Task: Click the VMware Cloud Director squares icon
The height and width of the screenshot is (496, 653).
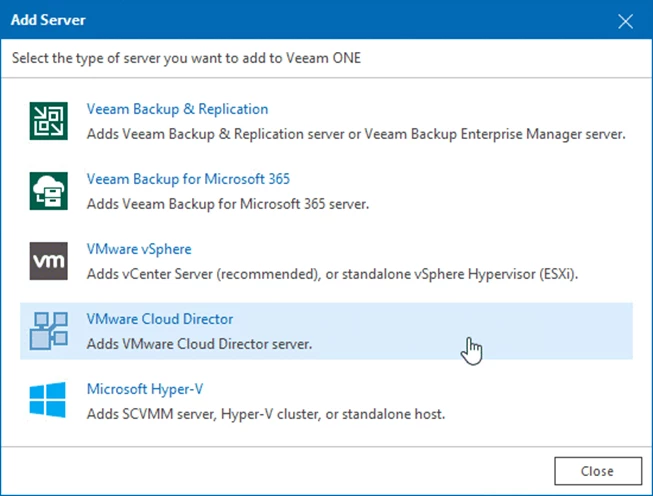Action: tap(48, 330)
